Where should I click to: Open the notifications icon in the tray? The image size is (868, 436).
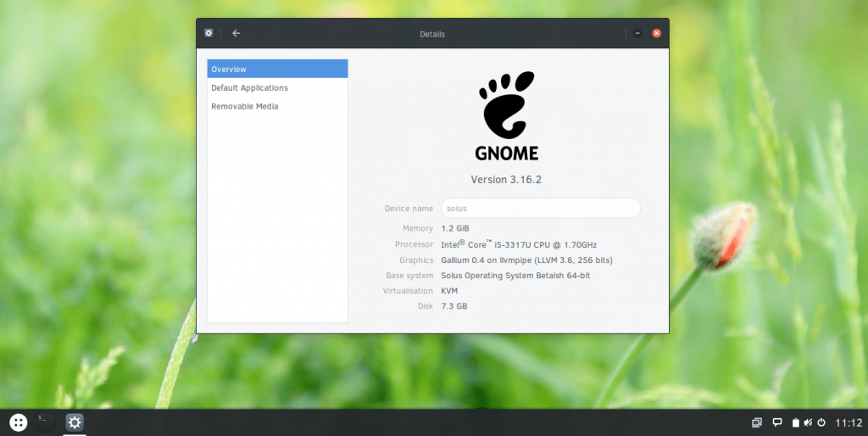(777, 422)
